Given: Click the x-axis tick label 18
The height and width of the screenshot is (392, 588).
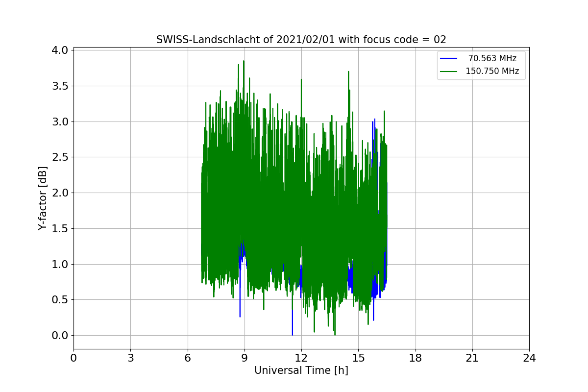Looking at the screenshot, I should (x=416, y=358).
